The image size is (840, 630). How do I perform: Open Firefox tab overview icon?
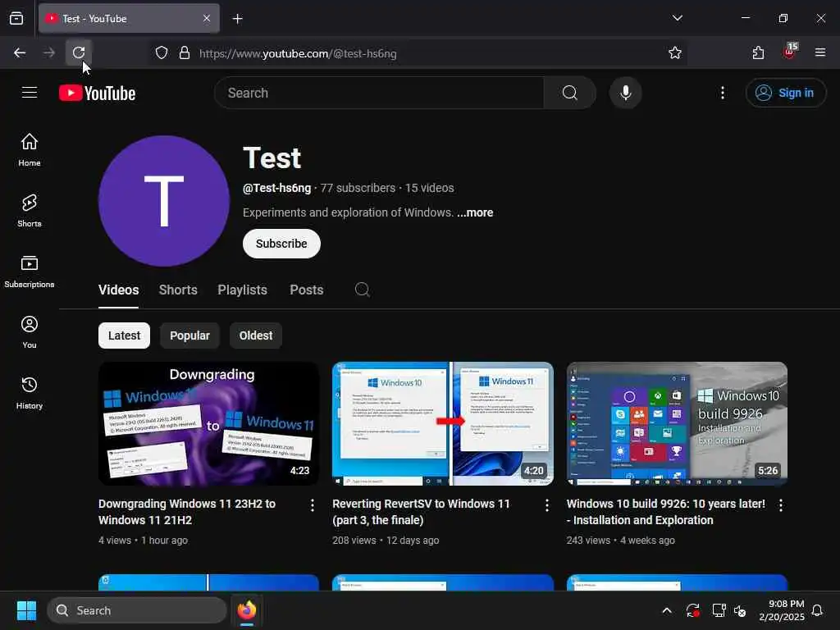(x=16, y=18)
